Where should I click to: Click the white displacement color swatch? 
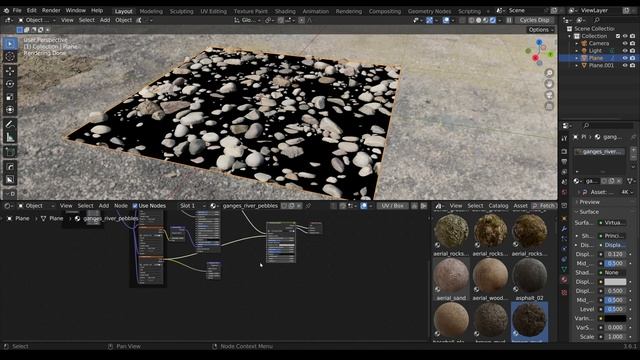point(615,282)
